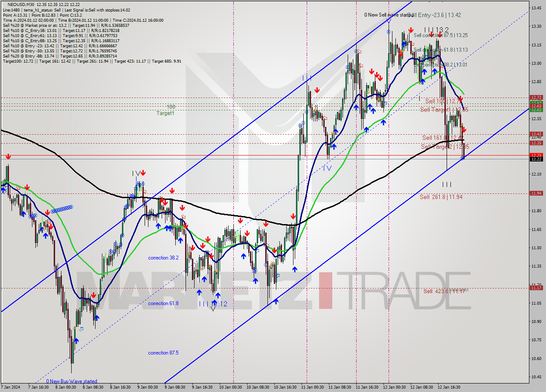Click the 13.00 price axis value

click(x=536, y=63)
